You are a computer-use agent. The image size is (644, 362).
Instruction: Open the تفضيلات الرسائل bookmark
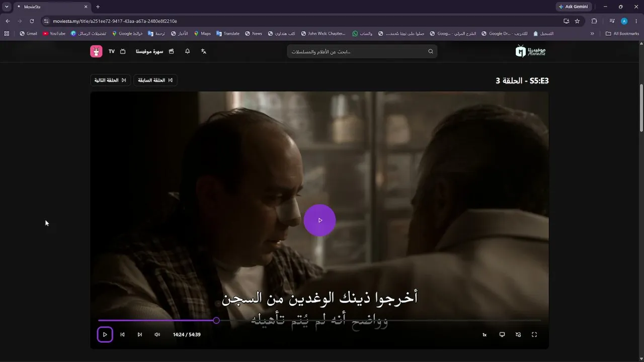(89, 34)
